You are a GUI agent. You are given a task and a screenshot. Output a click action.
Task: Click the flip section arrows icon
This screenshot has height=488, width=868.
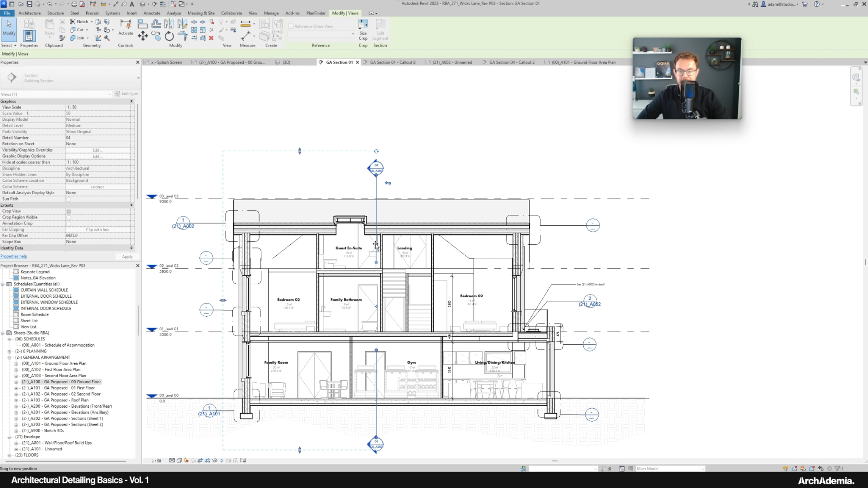(388, 183)
